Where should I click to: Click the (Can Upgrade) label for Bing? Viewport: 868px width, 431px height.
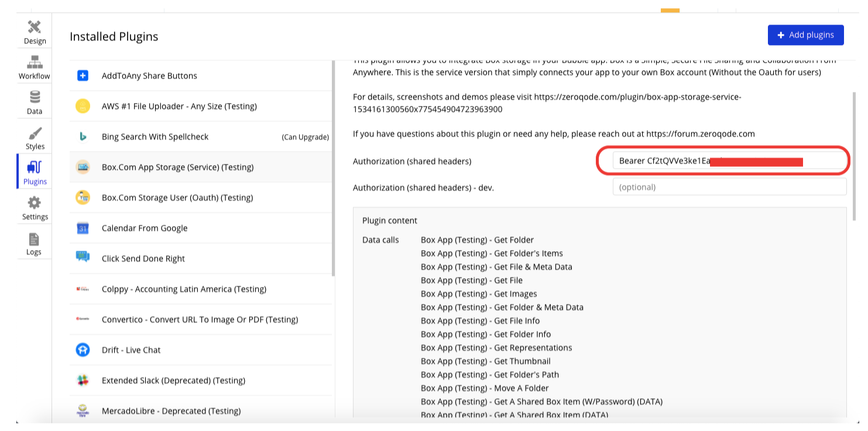point(305,137)
